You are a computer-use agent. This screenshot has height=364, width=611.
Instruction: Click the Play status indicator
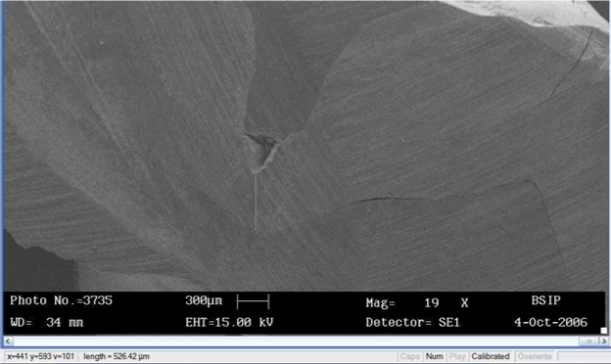pos(456,356)
